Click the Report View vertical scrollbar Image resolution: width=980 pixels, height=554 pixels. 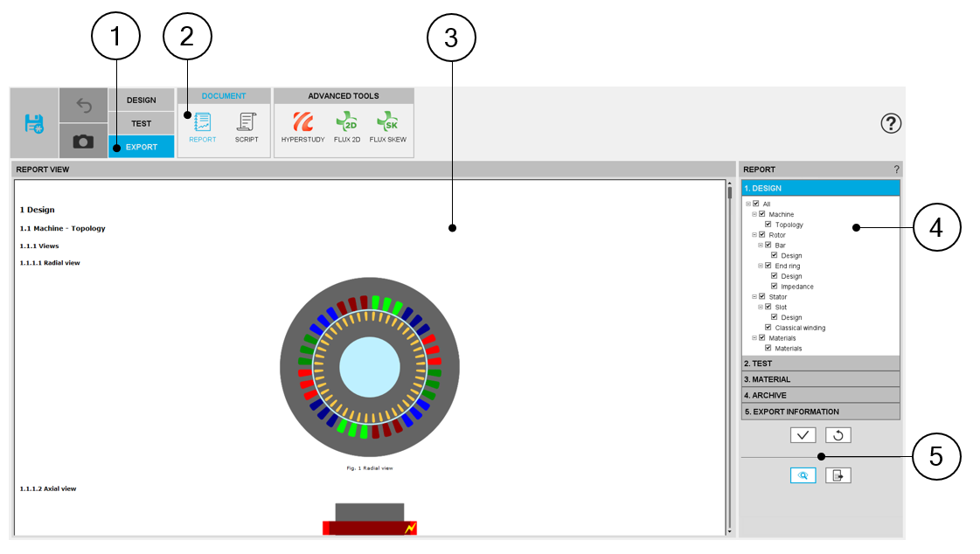[729, 350]
